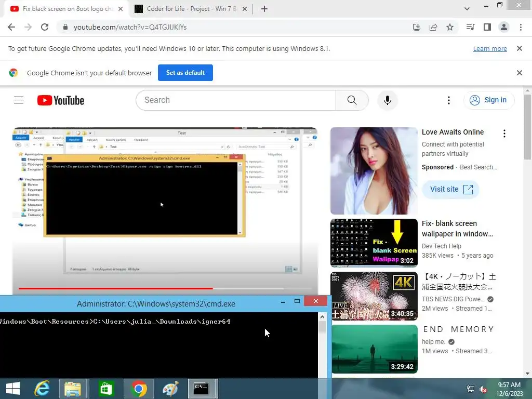This screenshot has width=532, height=399.
Task: Open the YouTube hamburger guide menu
Action: 19,100
